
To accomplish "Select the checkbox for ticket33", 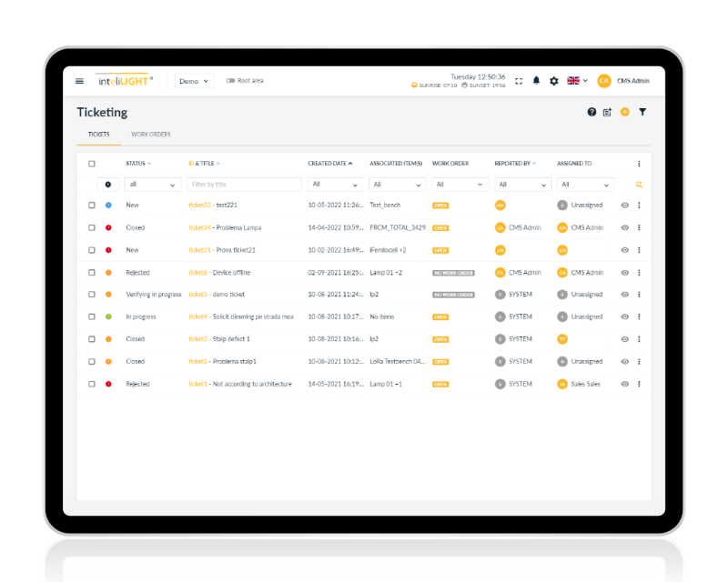I will pyautogui.click(x=91, y=206).
